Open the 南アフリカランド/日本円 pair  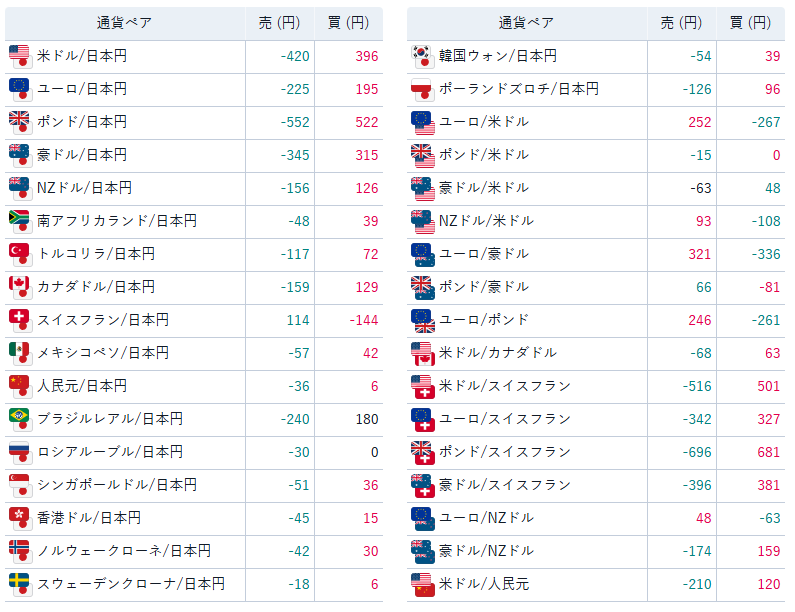pos(117,221)
